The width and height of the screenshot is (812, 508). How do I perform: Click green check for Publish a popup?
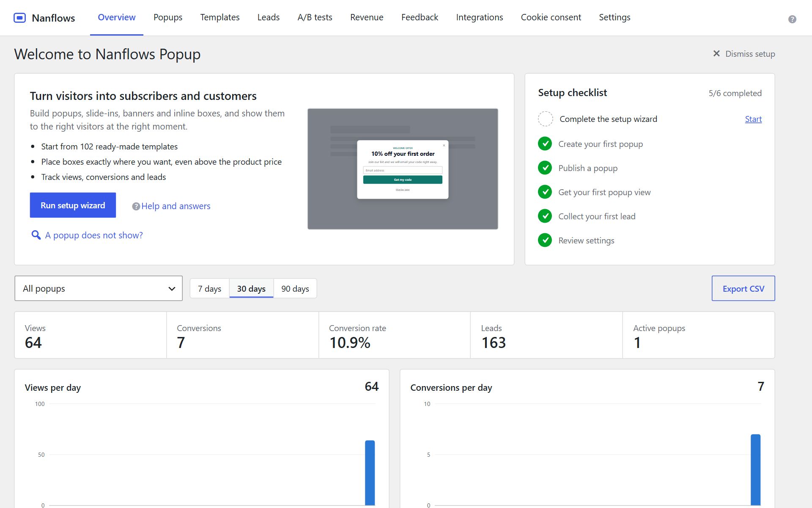[545, 168]
